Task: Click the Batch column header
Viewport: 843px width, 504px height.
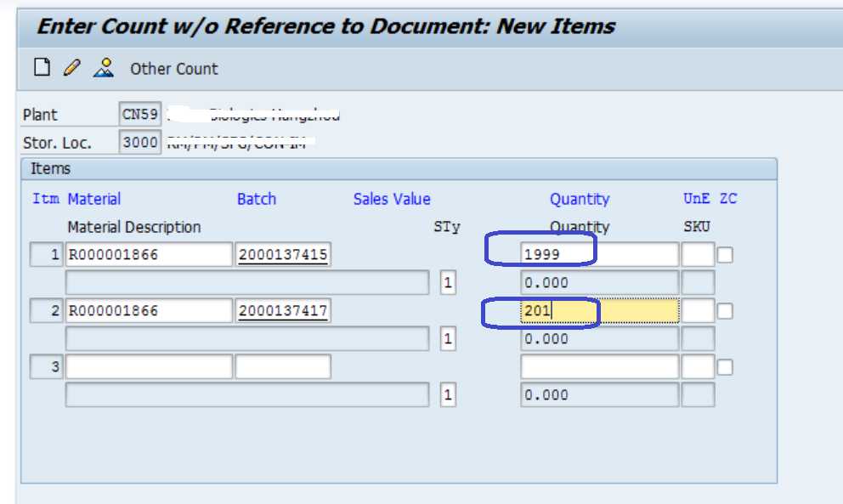Action: point(257,199)
